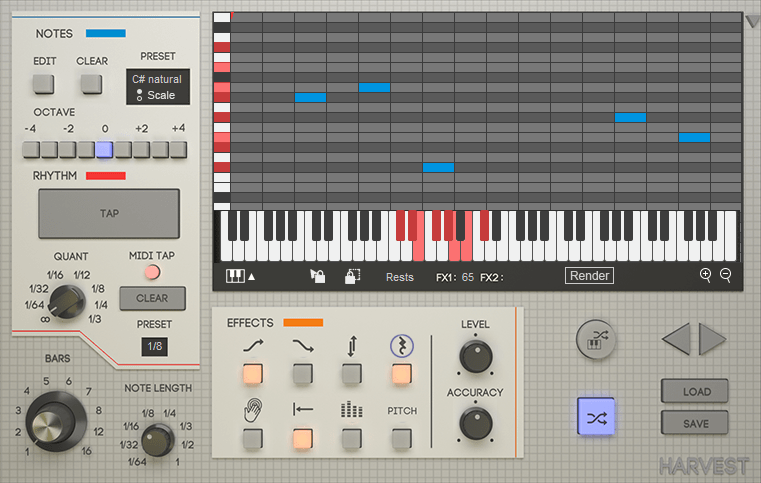Viewport: 761px width, 483px height.
Task: Toggle the PITCH effect button
Action: pos(401,437)
